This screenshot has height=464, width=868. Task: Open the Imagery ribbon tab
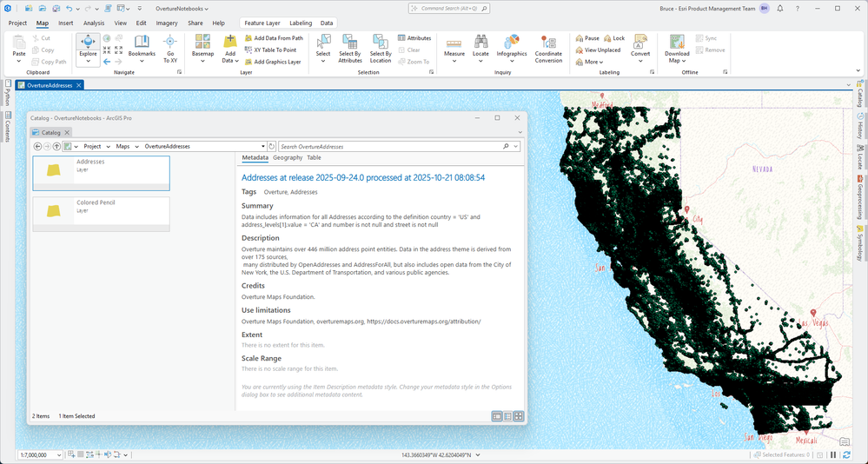click(x=167, y=23)
